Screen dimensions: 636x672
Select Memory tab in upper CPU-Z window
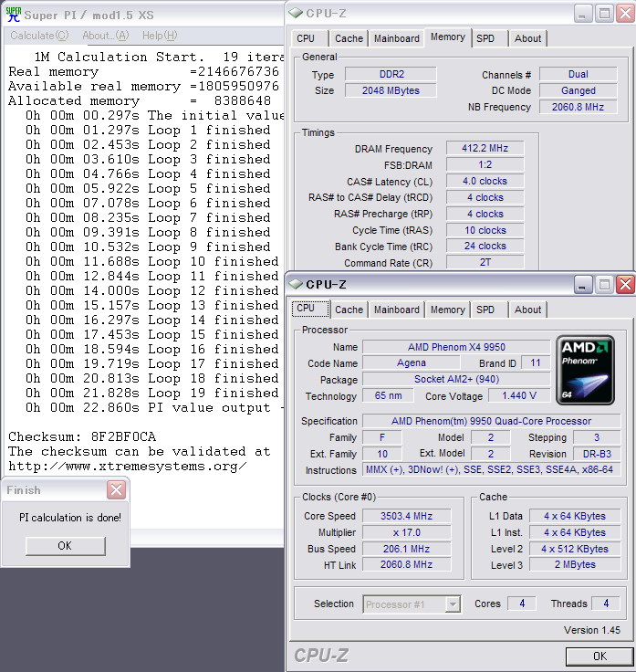point(447,37)
